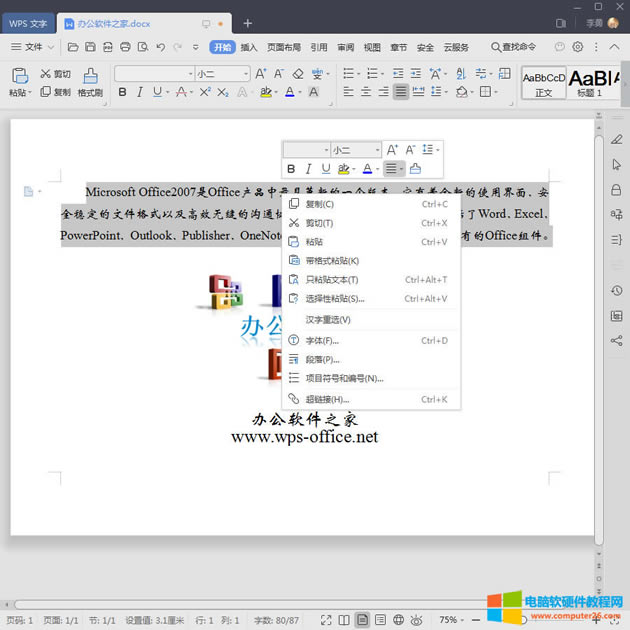630x630 pixels.
Task: Click the increase font size icon in ribbon
Action: click(x=261, y=74)
